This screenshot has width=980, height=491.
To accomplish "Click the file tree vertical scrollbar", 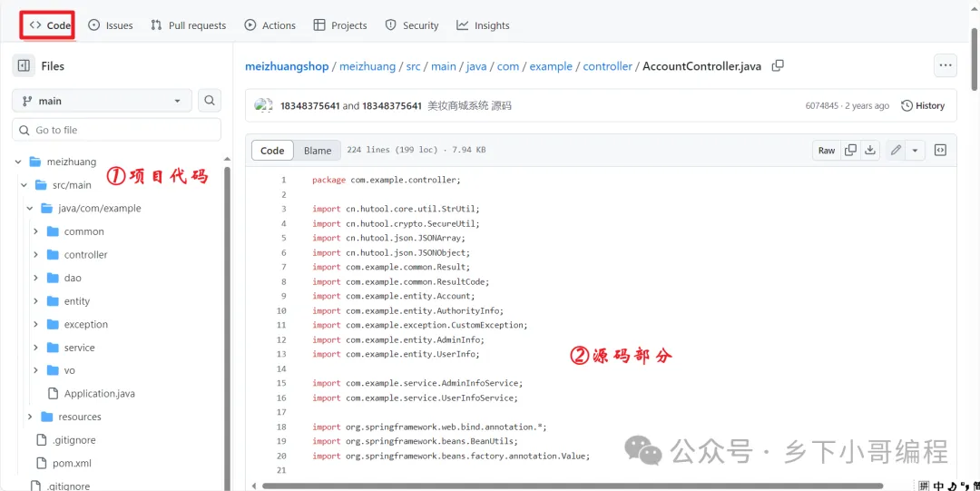I will 227,329.
